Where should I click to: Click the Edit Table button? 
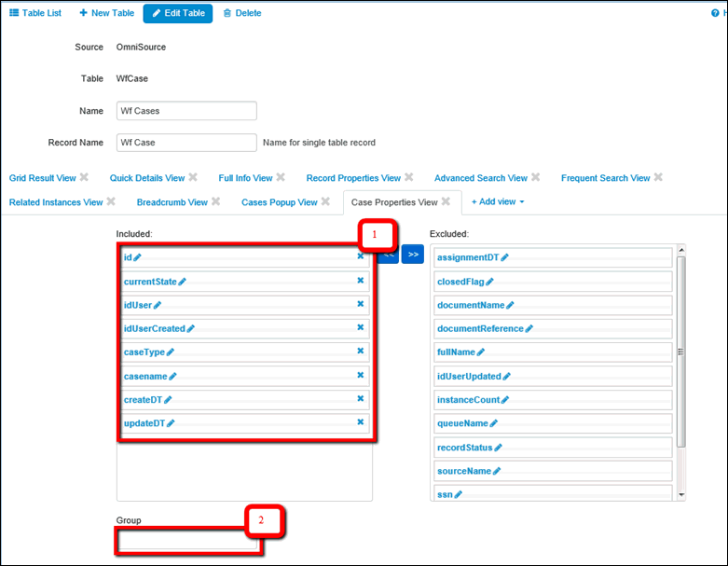coord(178,13)
